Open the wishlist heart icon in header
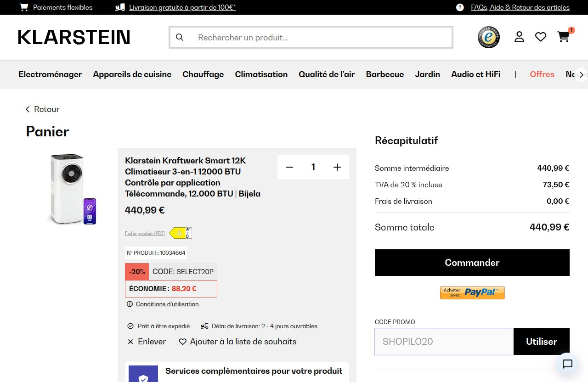This screenshot has width=588, height=382. (541, 37)
